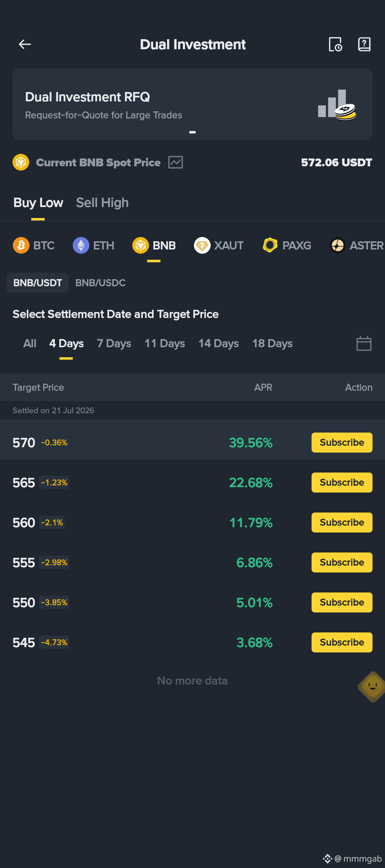Open Dual Investment RFQ banner
The image size is (385, 868).
click(192, 104)
